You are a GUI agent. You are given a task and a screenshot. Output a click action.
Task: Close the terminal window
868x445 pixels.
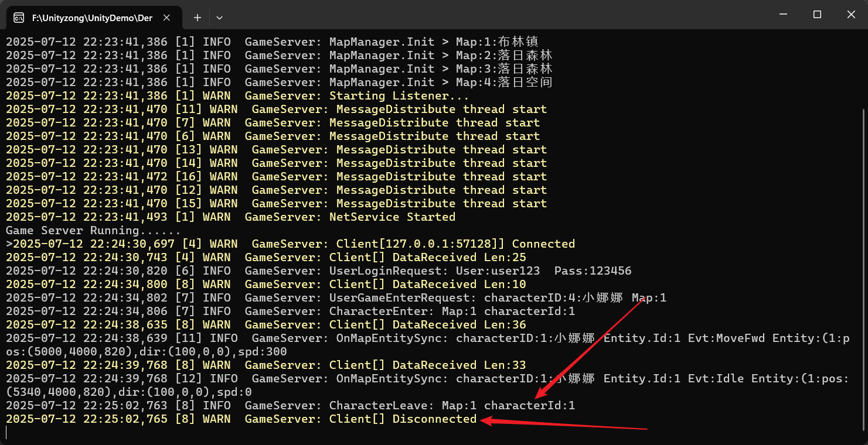851,15
